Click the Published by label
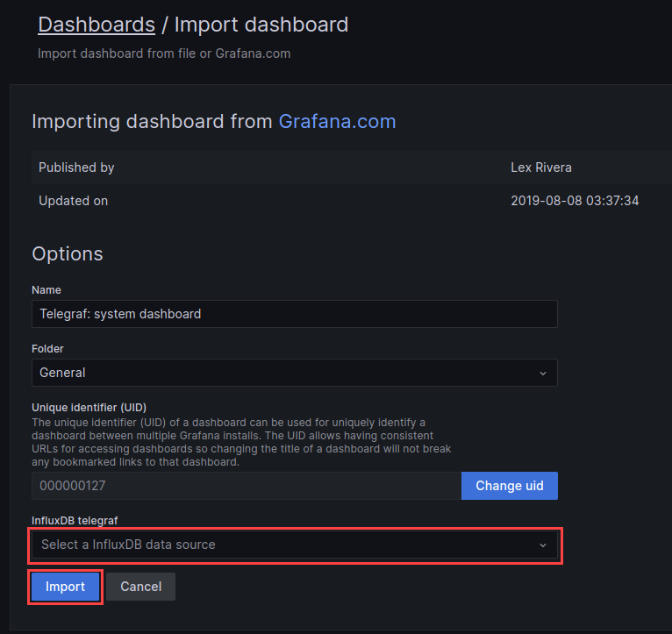Image resolution: width=672 pixels, height=634 pixels. point(76,167)
